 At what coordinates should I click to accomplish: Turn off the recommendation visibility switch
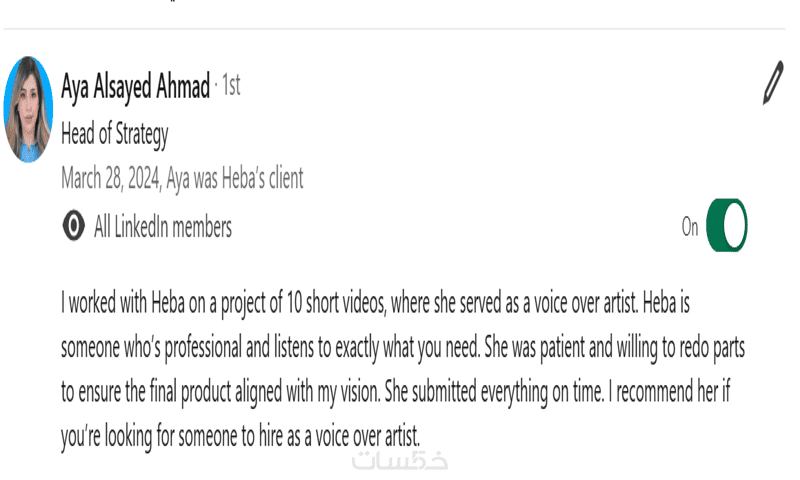pyautogui.click(x=727, y=225)
